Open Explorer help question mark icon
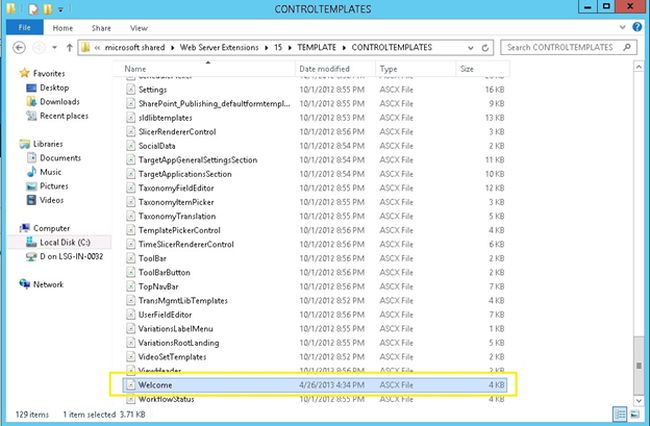This screenshot has width=650, height=426. [637, 27]
